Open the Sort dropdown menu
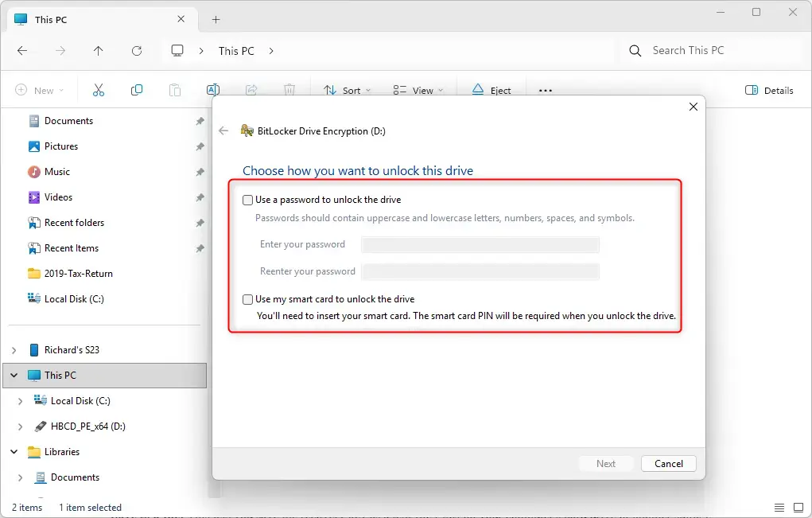 tap(347, 90)
